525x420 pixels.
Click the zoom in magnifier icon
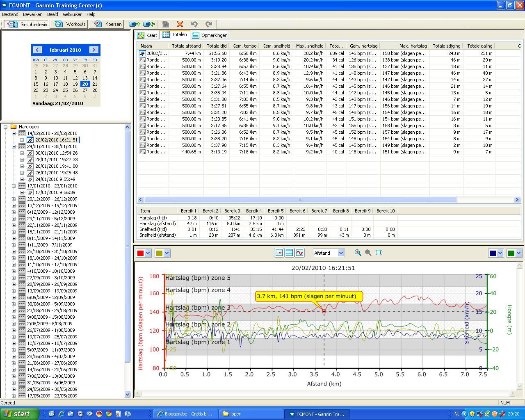coord(358,253)
